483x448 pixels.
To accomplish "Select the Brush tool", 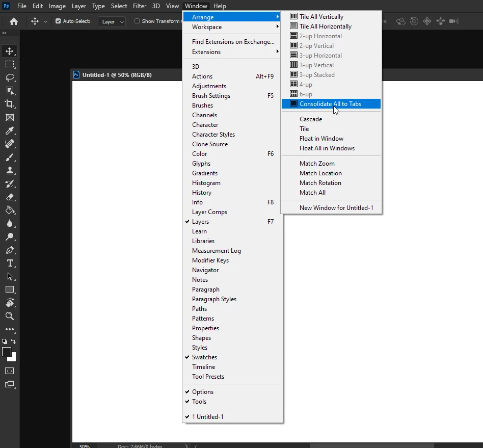I will click(10, 157).
